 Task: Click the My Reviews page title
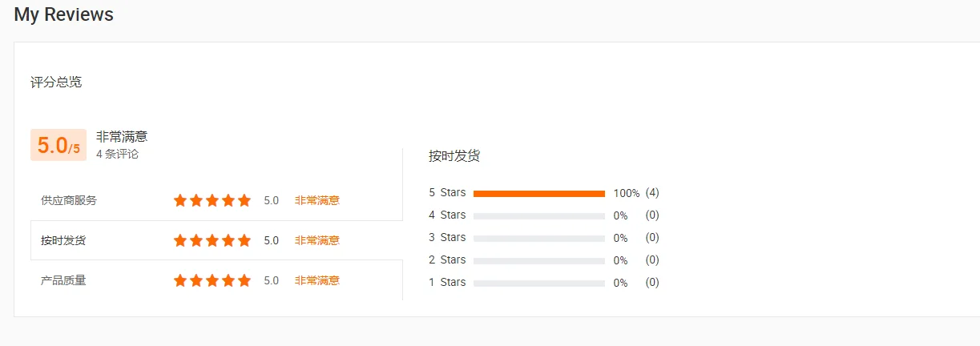64,14
